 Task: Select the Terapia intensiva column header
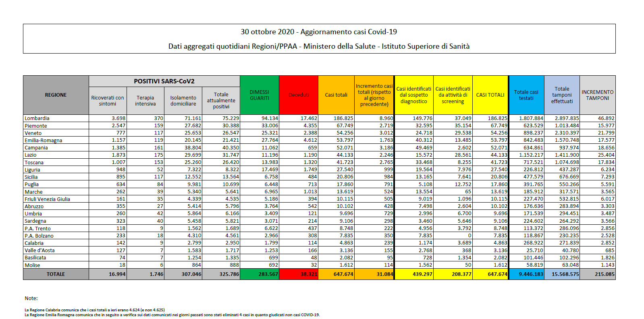tap(145, 101)
